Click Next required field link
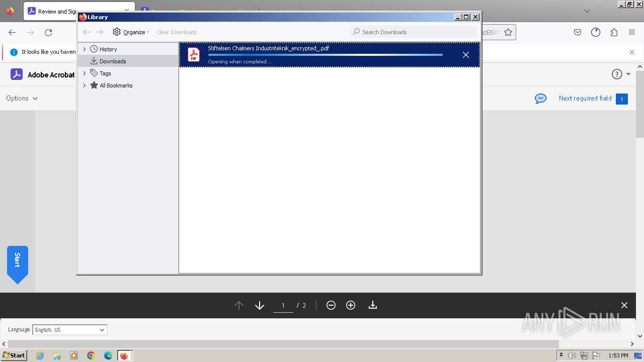Viewport: 644px width, 362px height. [585, 99]
